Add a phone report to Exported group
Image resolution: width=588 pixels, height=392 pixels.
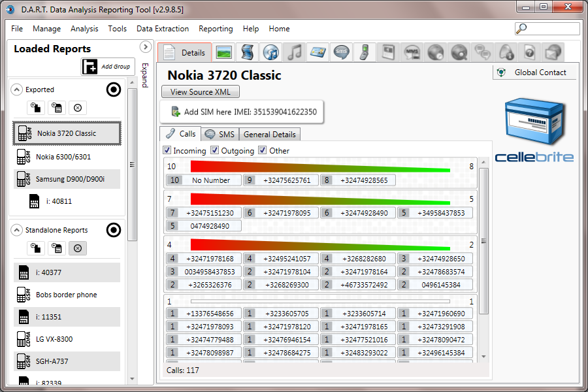36,108
